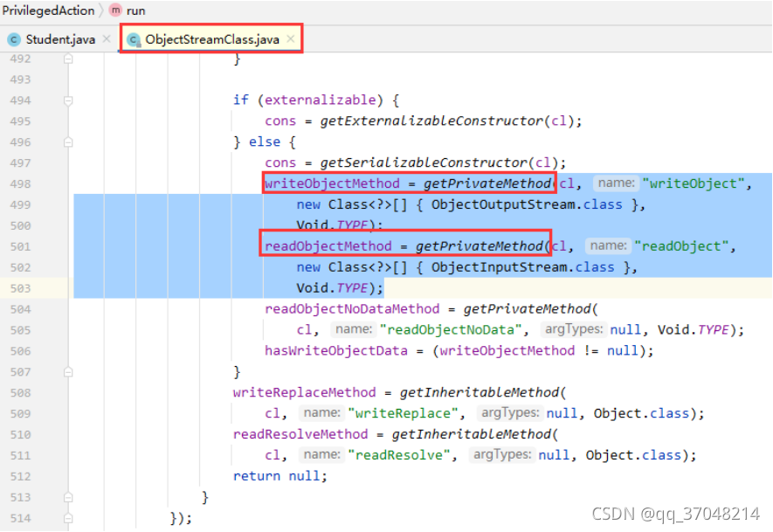Click the readObjectMethod variable on line 501
The width and height of the screenshot is (773, 532).
[328, 246]
